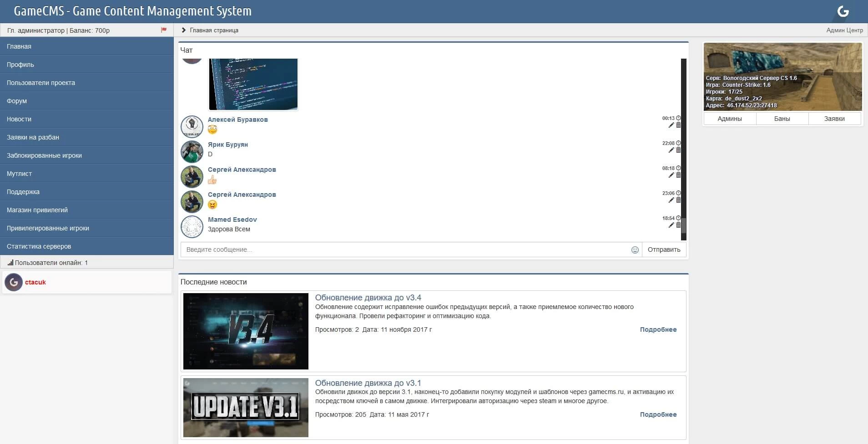868x444 pixels.
Task: Edit the 00:13 message from Алексей Буравков
Action: pyautogui.click(x=671, y=125)
